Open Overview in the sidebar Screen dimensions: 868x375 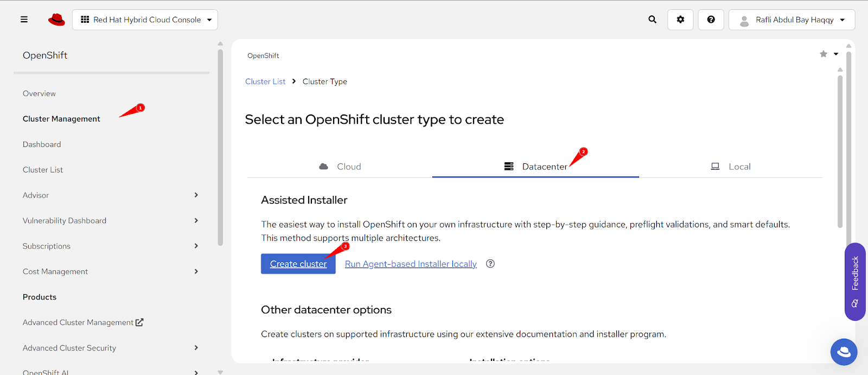tap(39, 93)
